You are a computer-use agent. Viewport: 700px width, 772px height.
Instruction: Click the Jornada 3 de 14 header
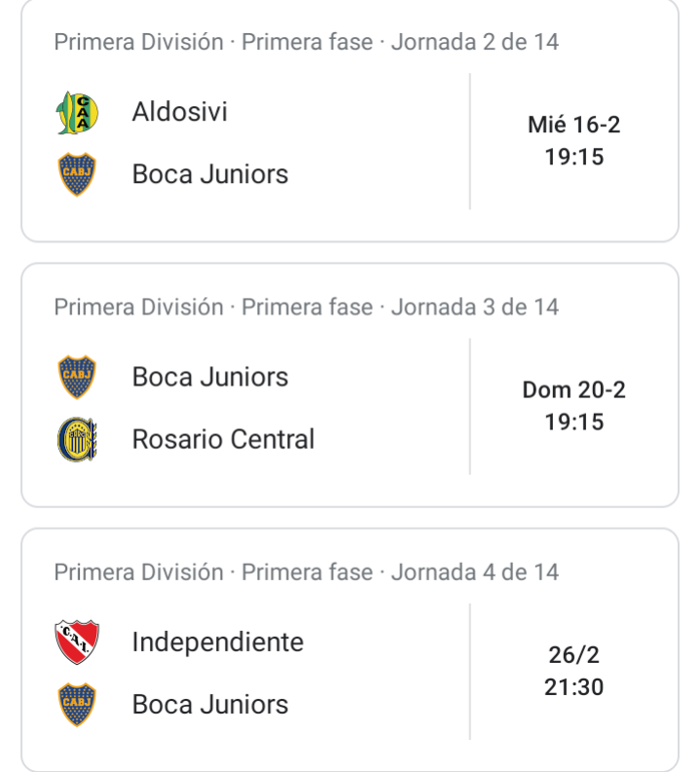(306, 308)
